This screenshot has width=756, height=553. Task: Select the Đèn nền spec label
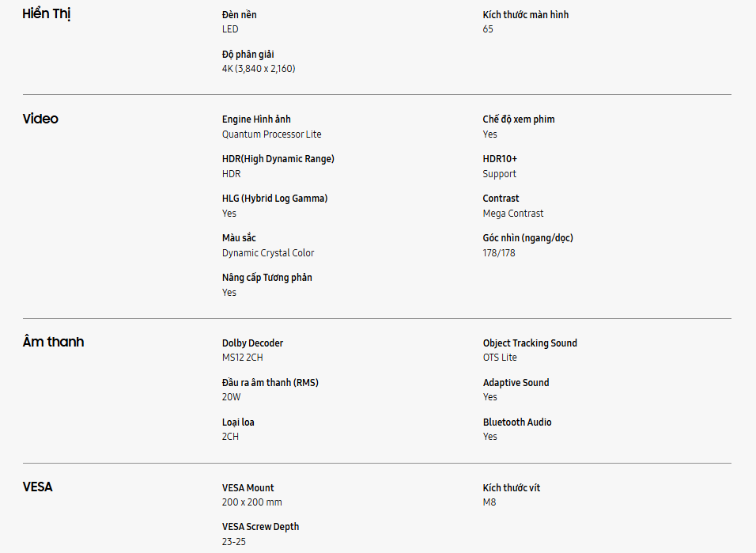239,15
